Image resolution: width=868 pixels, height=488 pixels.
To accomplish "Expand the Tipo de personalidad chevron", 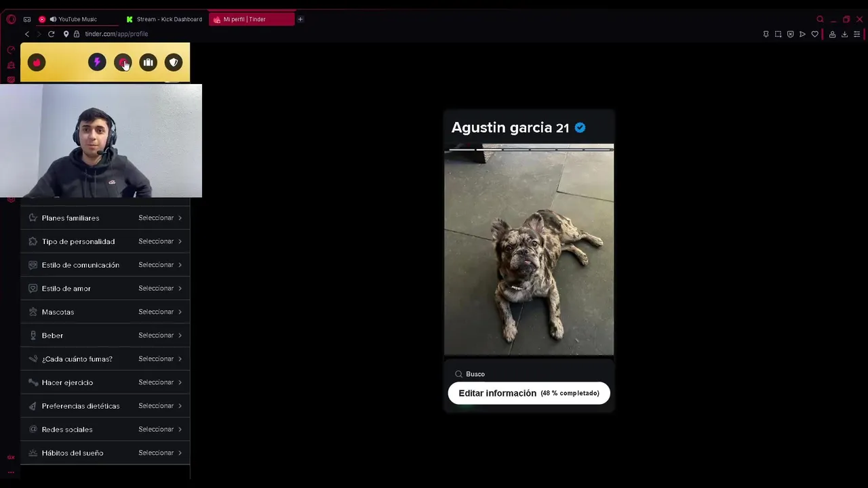I will tap(180, 241).
